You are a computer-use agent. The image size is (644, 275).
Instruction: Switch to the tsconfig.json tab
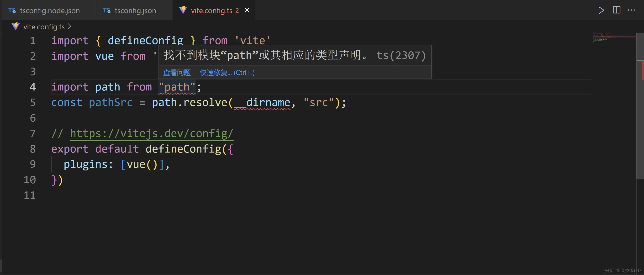tap(135, 10)
